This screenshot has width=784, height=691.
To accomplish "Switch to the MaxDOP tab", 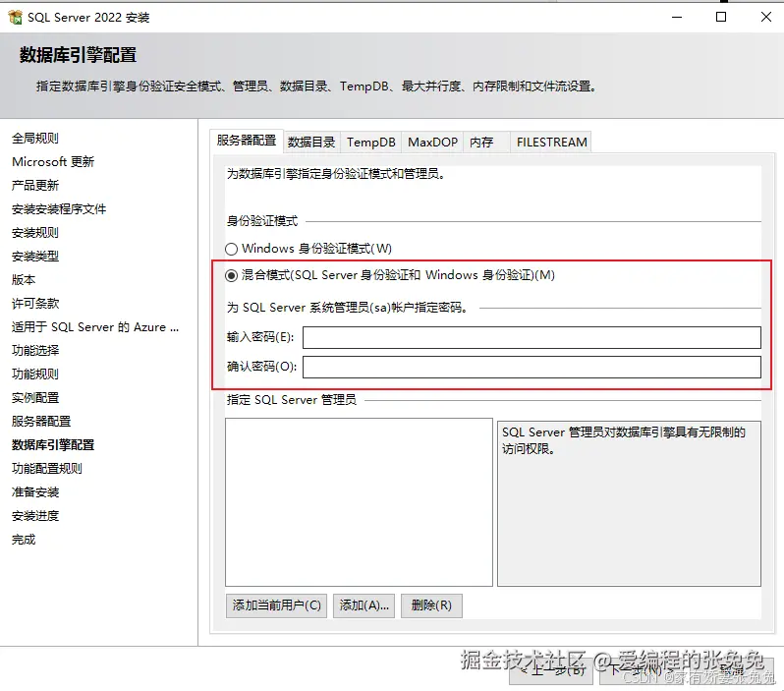I will tap(432, 143).
